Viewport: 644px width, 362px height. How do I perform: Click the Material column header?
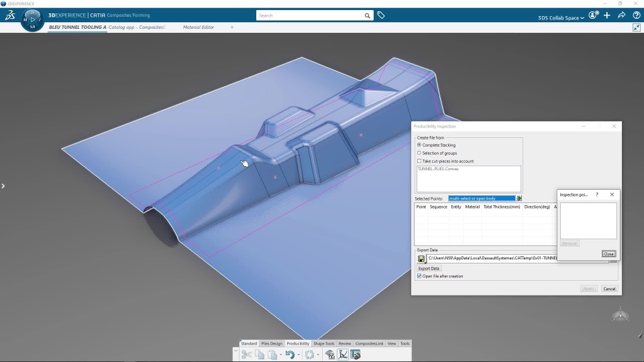pos(472,207)
